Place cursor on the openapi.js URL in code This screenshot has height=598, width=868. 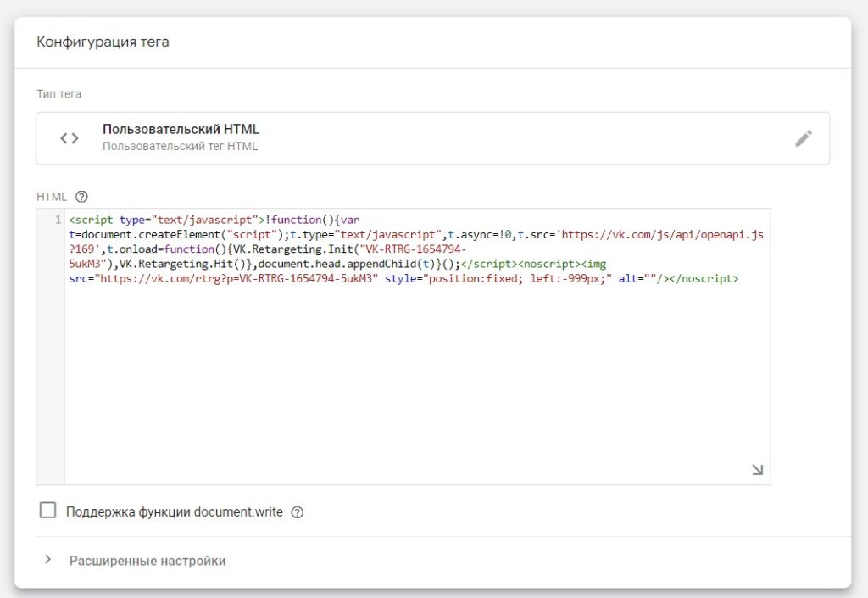tap(661, 233)
